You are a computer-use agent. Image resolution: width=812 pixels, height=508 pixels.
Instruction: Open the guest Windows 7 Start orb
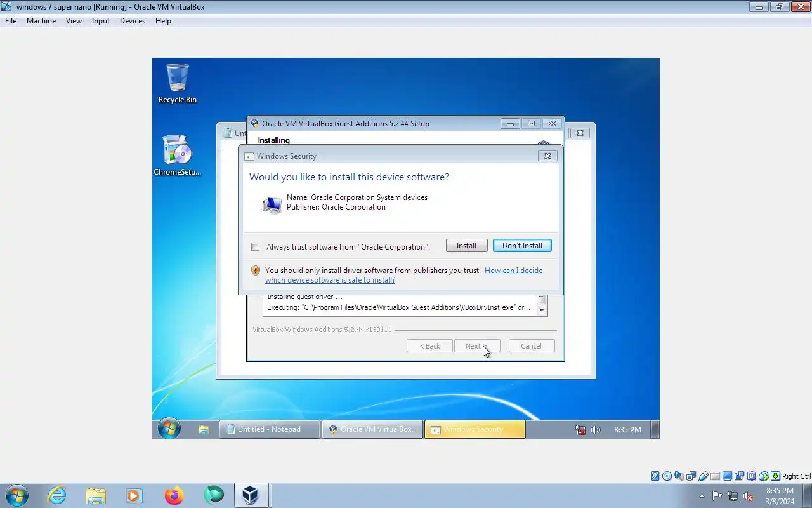(x=169, y=429)
